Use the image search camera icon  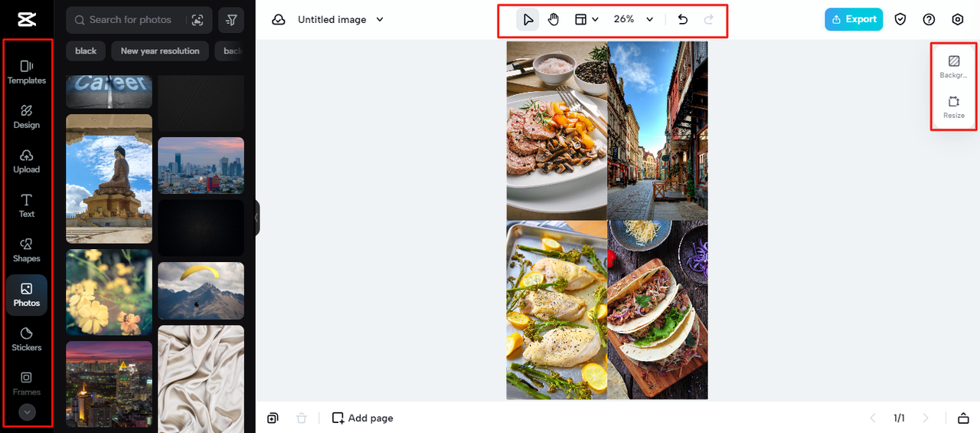click(198, 20)
